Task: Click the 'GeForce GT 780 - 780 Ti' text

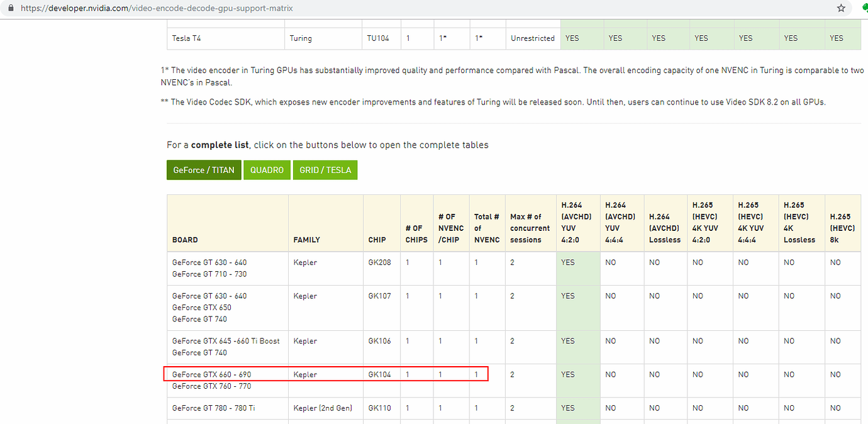Action: point(213,408)
